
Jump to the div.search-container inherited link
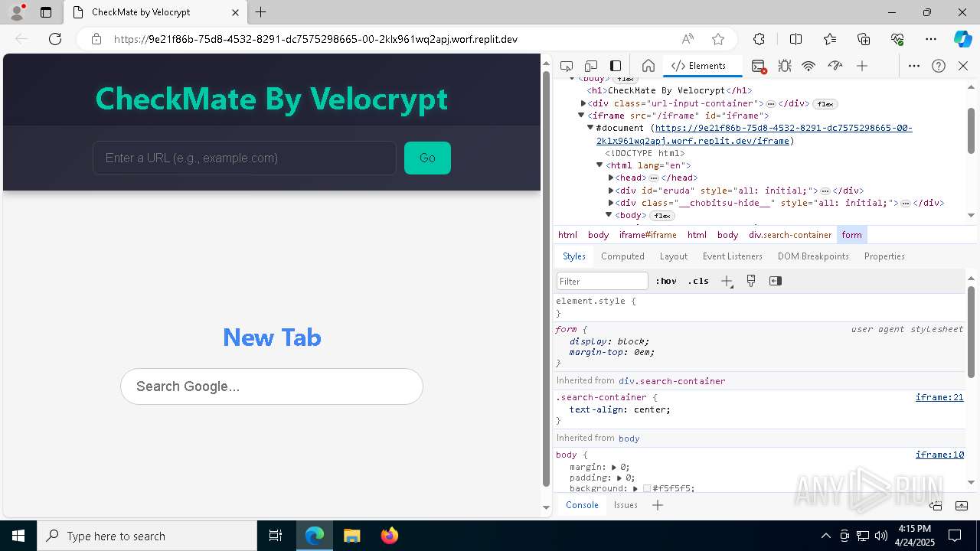click(672, 381)
